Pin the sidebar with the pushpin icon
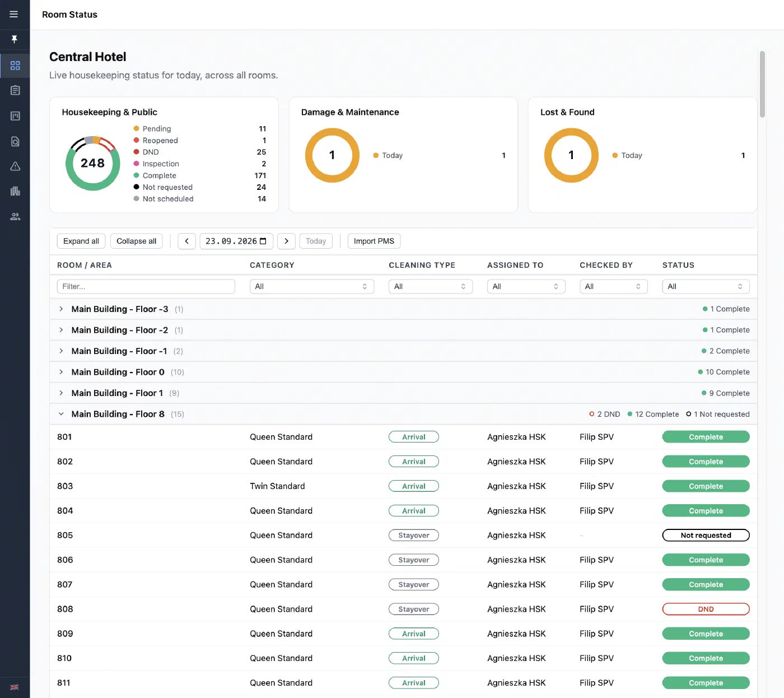Screen dimensions: 784x698 (x=15, y=39)
